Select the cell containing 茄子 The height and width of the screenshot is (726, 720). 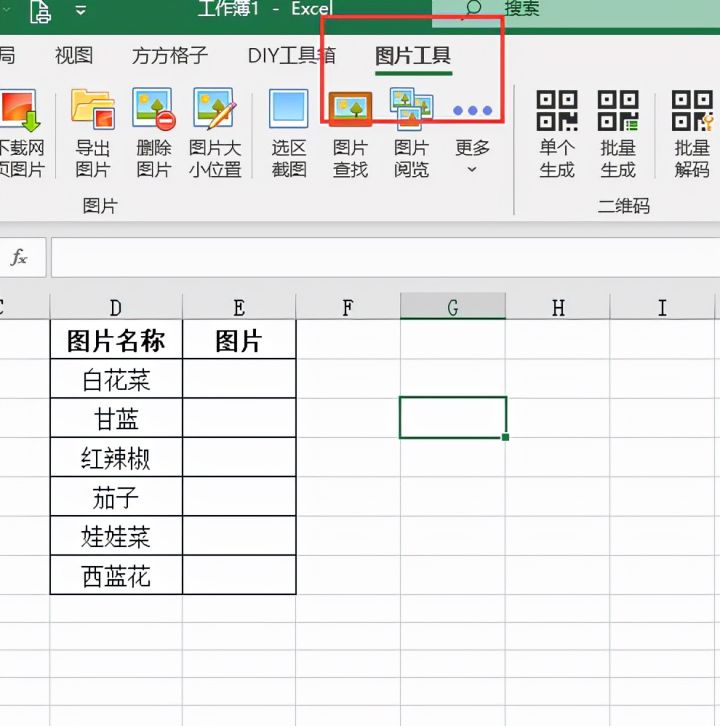click(x=116, y=497)
